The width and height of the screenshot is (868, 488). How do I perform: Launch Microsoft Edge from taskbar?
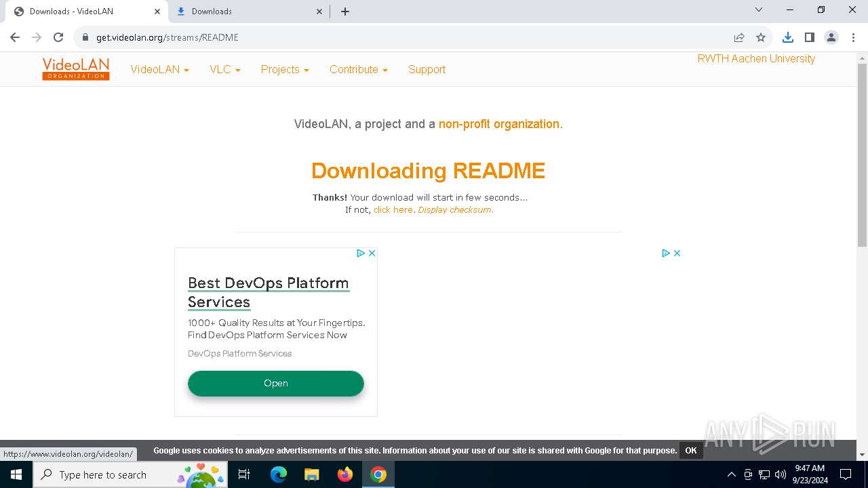click(279, 474)
